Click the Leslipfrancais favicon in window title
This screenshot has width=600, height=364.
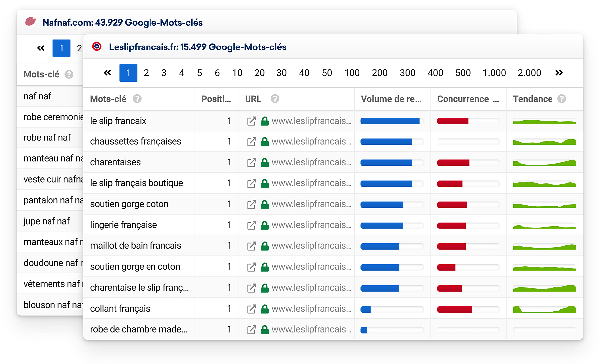click(97, 46)
